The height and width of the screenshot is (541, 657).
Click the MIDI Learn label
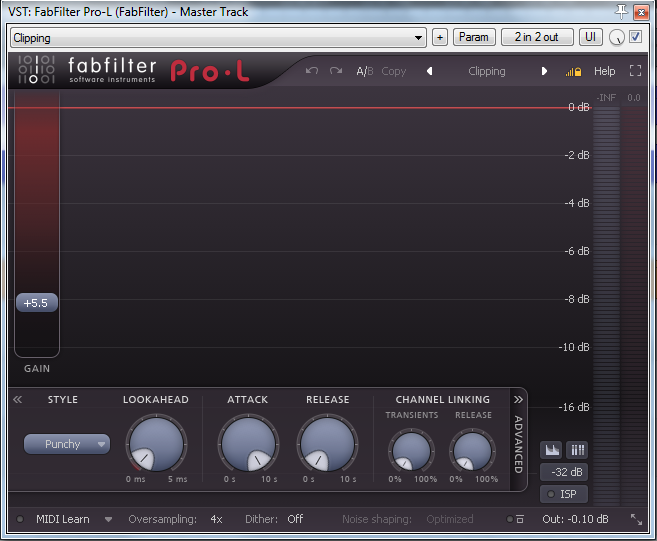tap(63, 519)
